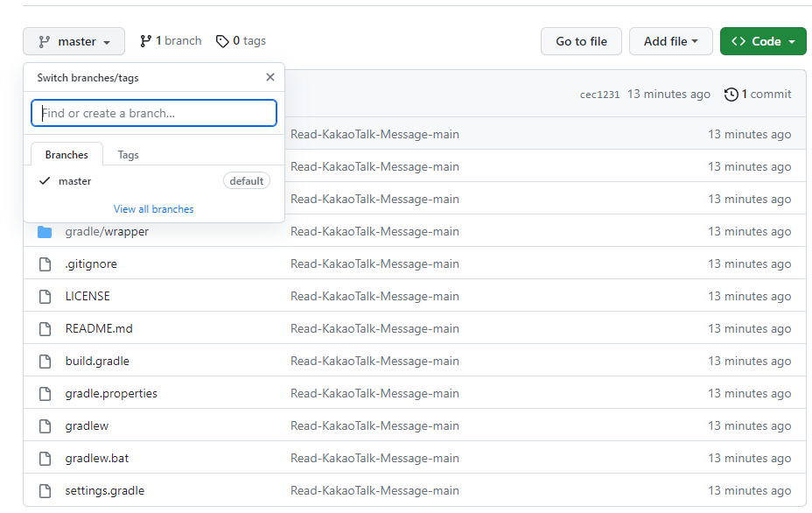Image resolution: width=812 pixels, height=513 pixels.
Task: Open commit message in the .gitignore row
Action: point(374,264)
